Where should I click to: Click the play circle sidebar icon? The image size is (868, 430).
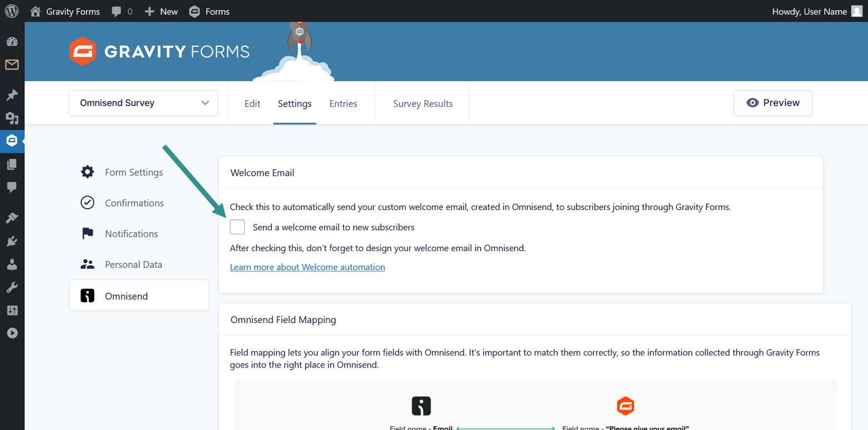[x=12, y=333]
